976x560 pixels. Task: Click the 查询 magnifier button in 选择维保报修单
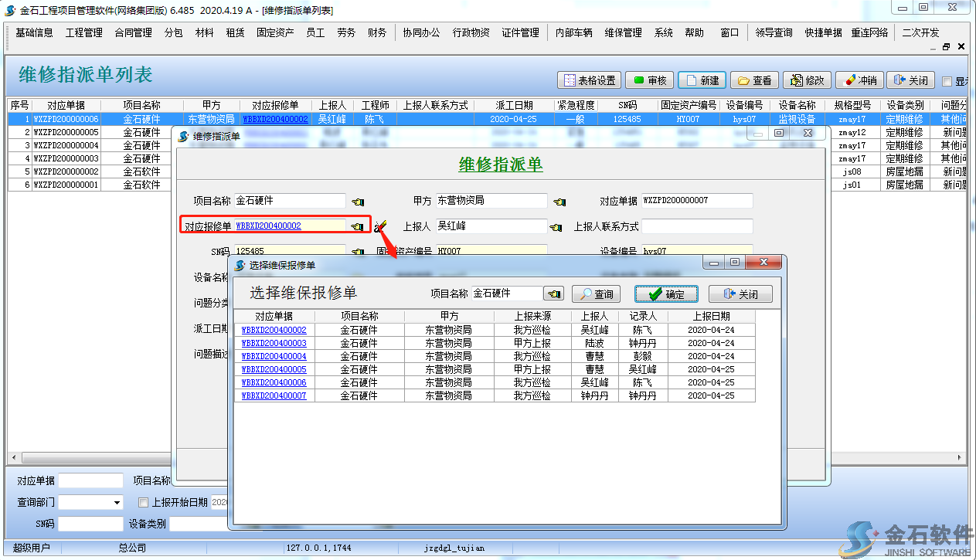coord(596,294)
